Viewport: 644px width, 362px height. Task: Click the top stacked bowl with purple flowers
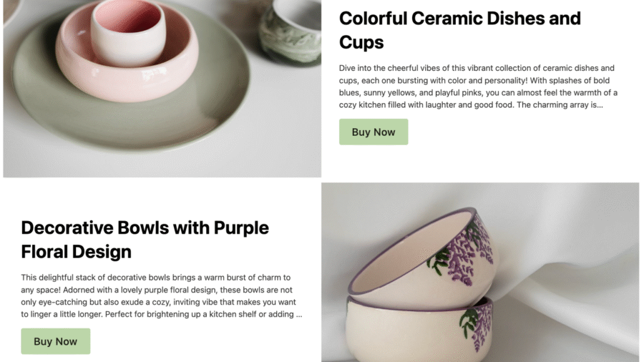423,258
